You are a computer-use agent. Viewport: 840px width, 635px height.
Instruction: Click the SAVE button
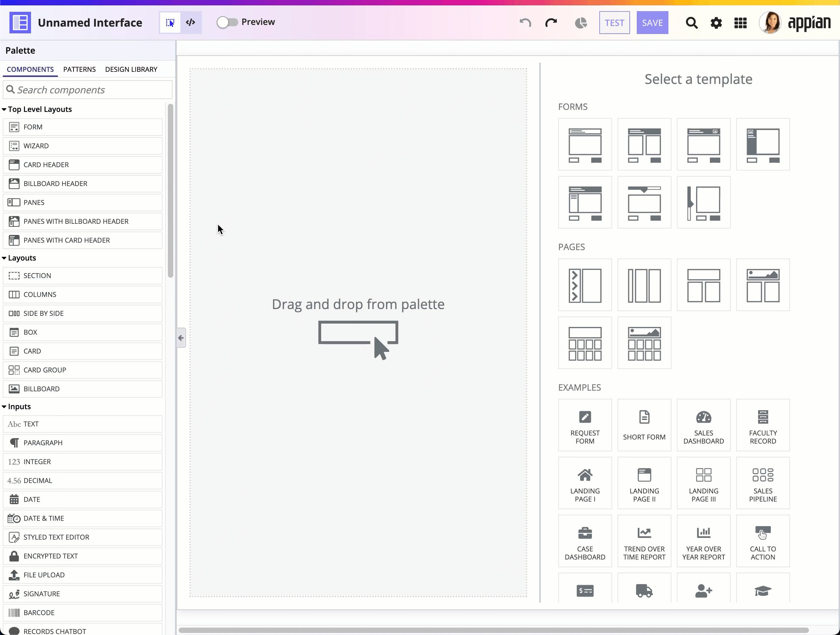coord(652,23)
